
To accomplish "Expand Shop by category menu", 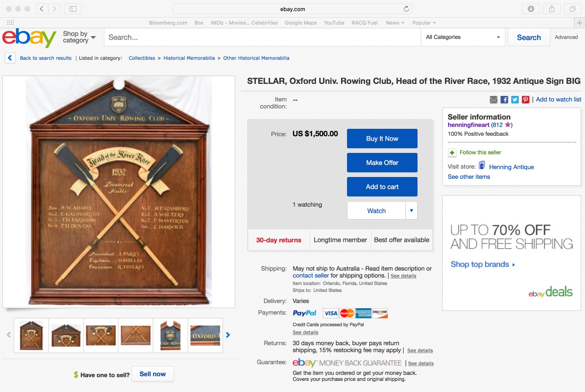I will click(79, 37).
